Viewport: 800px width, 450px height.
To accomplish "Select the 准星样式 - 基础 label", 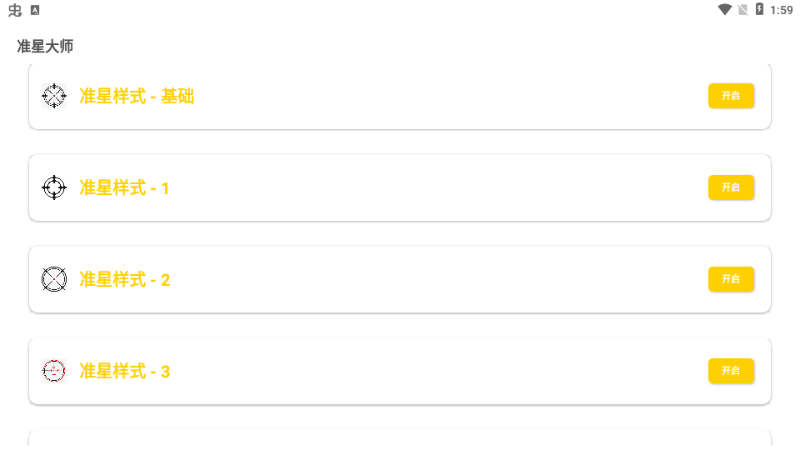I will [x=136, y=96].
